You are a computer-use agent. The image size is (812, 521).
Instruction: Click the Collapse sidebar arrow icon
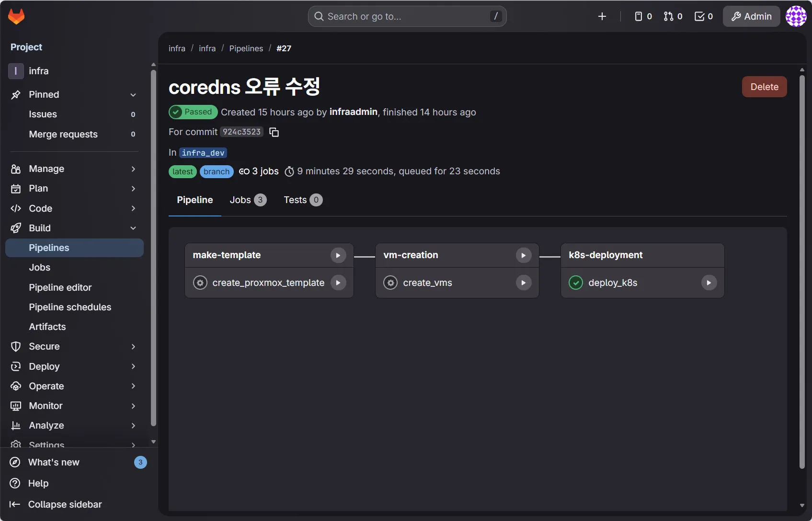click(x=15, y=504)
